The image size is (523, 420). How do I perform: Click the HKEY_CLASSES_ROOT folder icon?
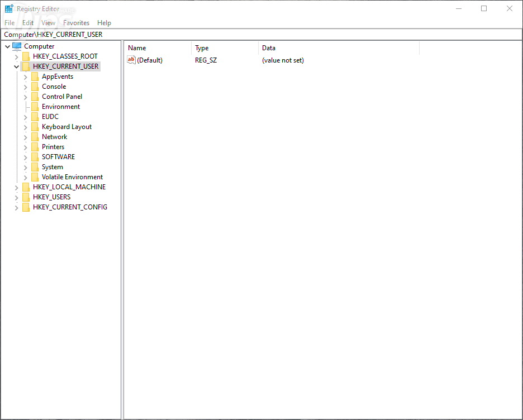[x=26, y=56]
